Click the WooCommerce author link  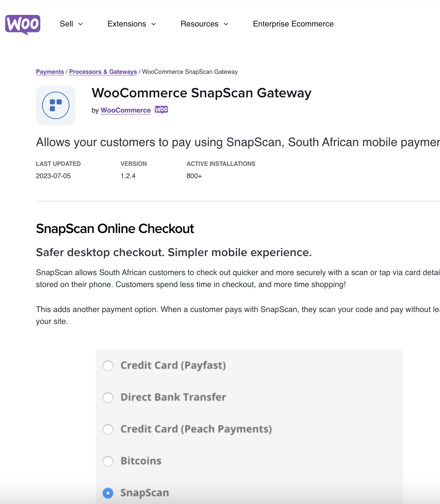[x=125, y=110]
